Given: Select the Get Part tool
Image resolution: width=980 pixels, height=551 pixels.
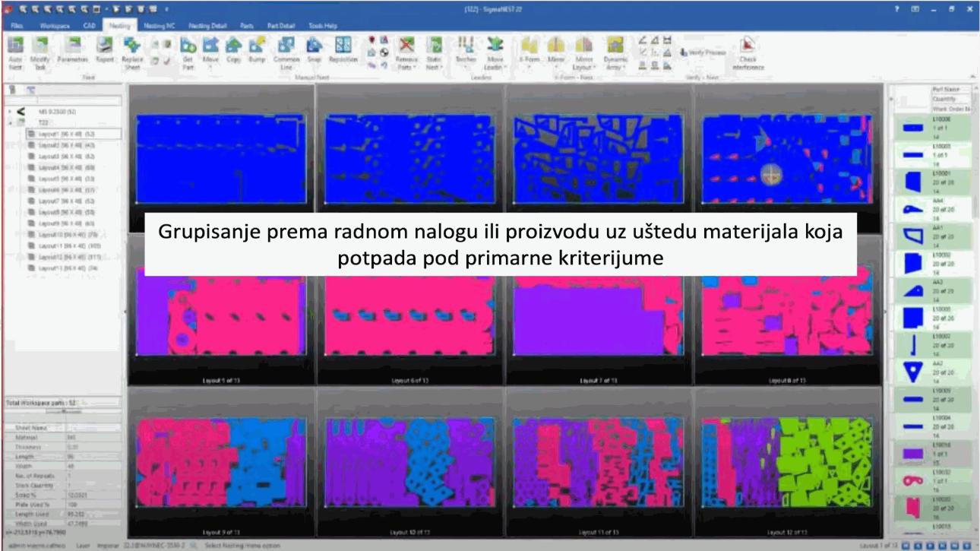Looking at the screenshot, I should (x=188, y=49).
